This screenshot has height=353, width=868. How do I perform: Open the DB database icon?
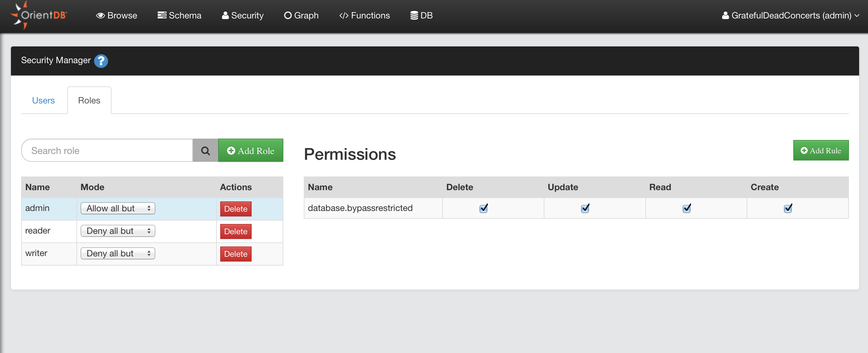click(414, 16)
